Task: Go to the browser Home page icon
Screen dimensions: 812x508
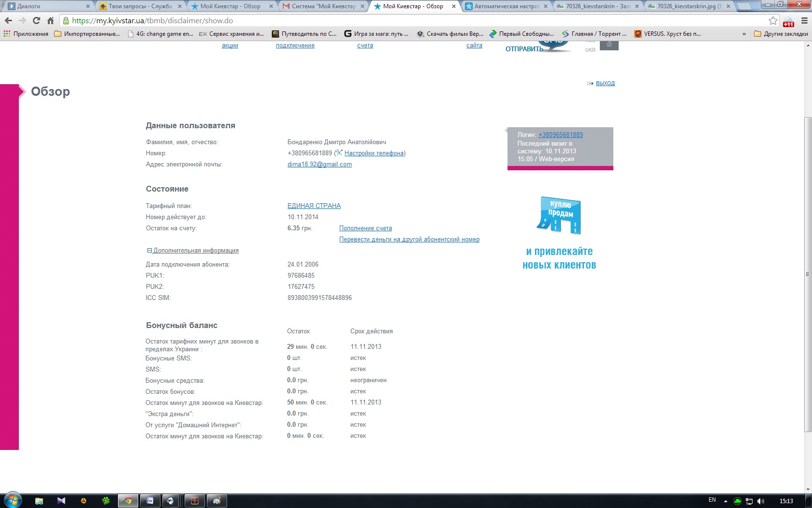Action: pos(50,21)
